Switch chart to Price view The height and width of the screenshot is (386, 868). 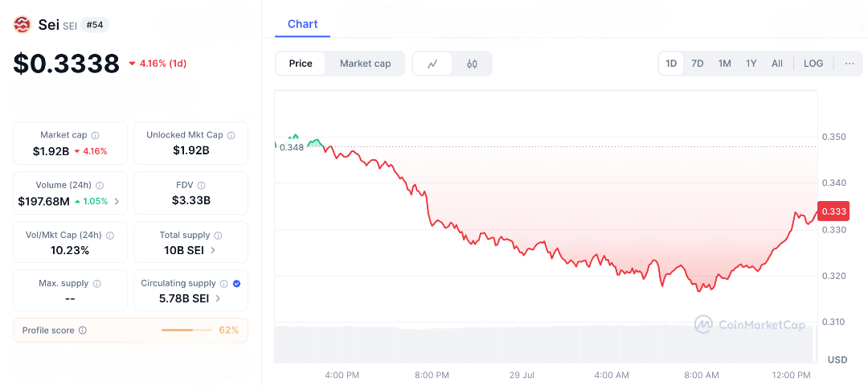301,64
